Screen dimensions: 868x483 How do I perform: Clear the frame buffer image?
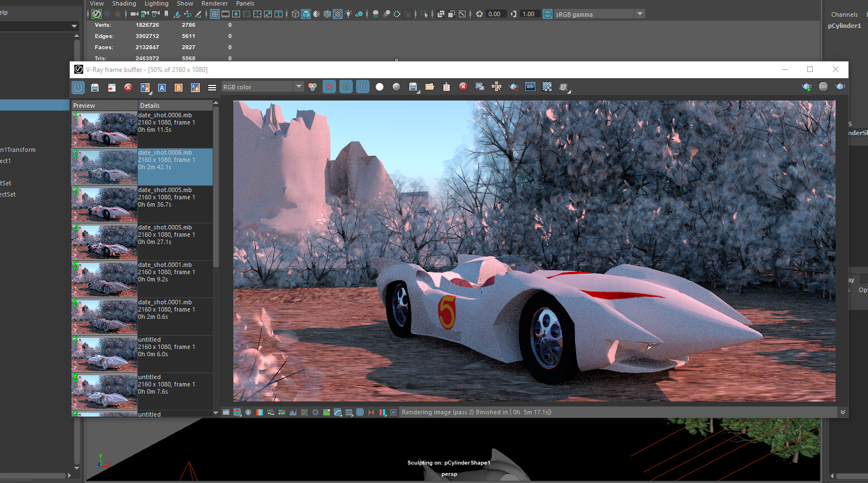(463, 87)
